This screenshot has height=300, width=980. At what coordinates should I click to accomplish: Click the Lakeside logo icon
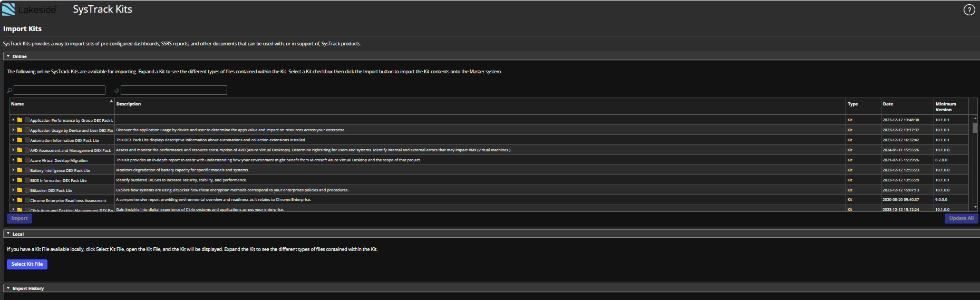click(x=8, y=9)
